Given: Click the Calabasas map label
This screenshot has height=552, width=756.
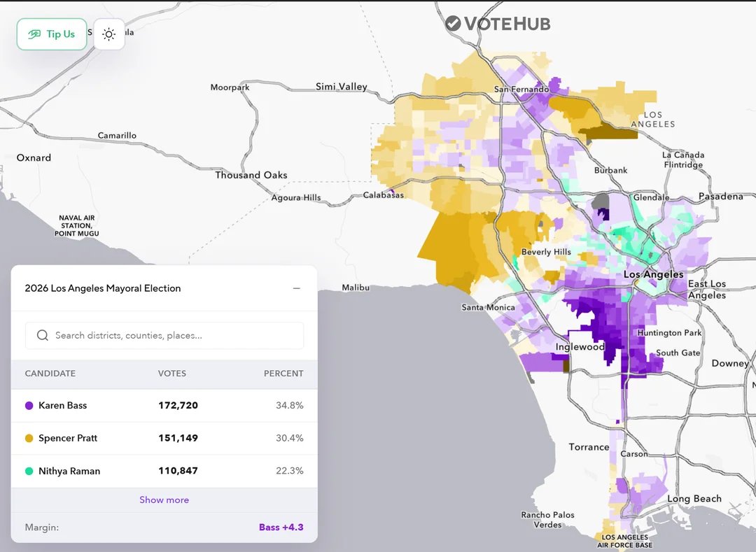Looking at the screenshot, I should 384,195.
